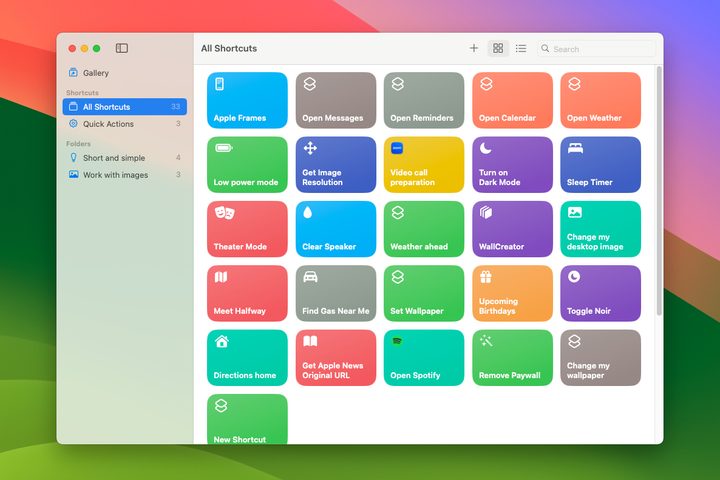Click the magic wand icon on Remove Paywall
This screenshot has height=480, width=720.
486,341
